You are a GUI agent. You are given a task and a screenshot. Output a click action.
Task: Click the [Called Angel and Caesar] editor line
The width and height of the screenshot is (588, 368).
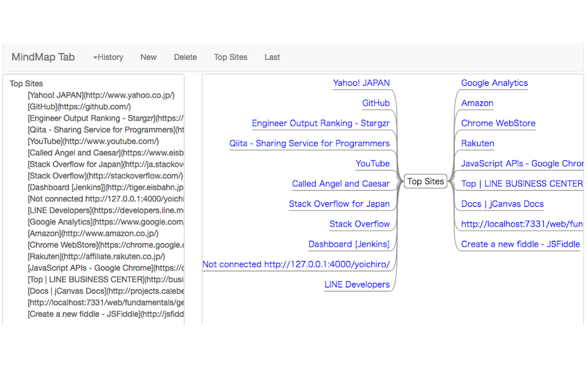[106, 153]
